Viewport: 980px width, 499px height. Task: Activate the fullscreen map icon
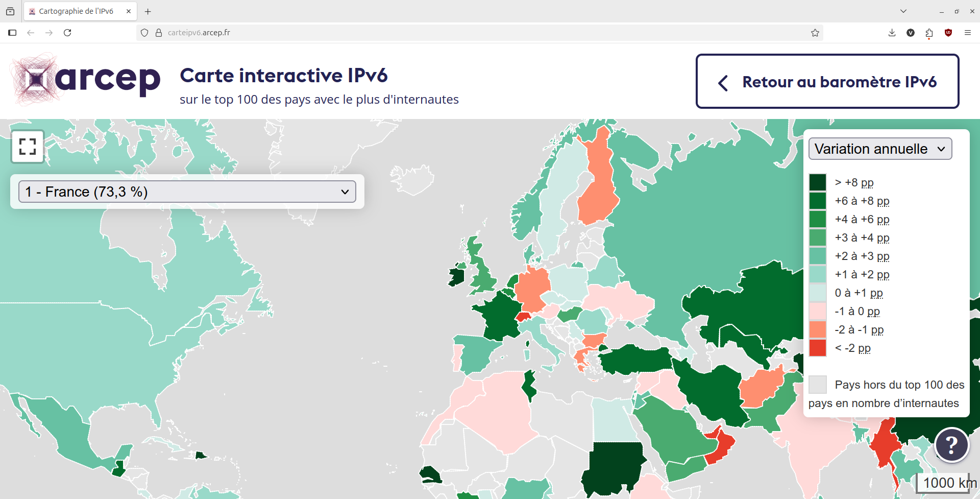pos(28,147)
